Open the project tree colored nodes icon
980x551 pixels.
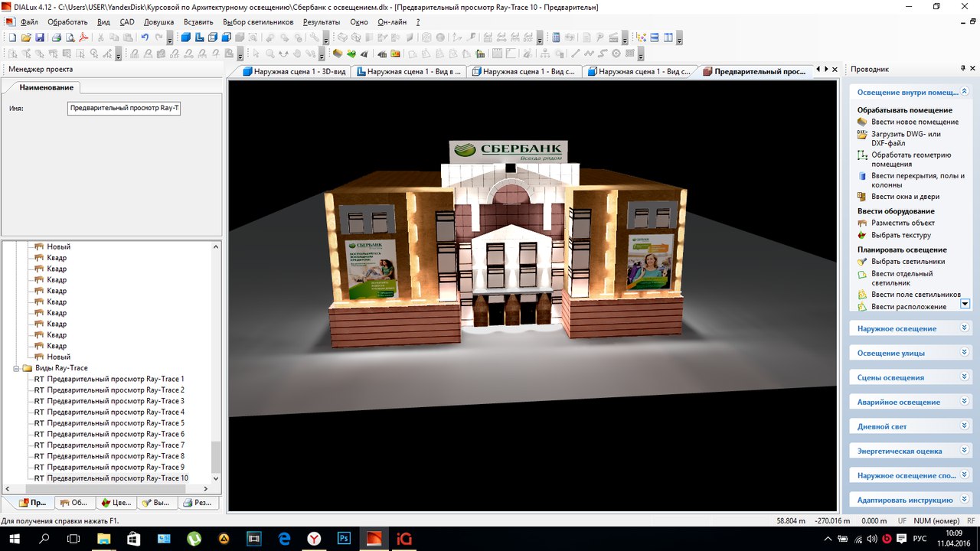tap(642, 37)
